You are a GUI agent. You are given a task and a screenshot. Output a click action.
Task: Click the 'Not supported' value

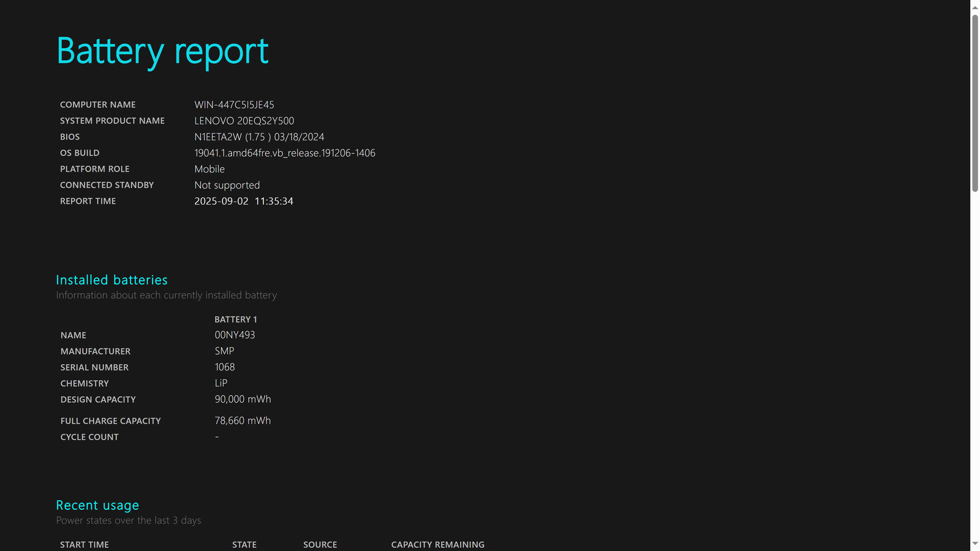click(x=227, y=185)
